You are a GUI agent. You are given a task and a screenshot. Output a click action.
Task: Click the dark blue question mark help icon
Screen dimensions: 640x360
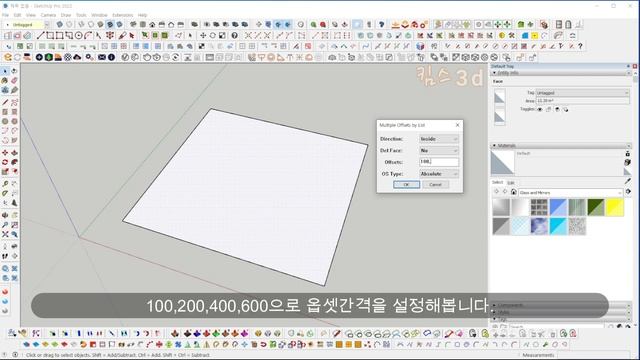tap(381, 24)
